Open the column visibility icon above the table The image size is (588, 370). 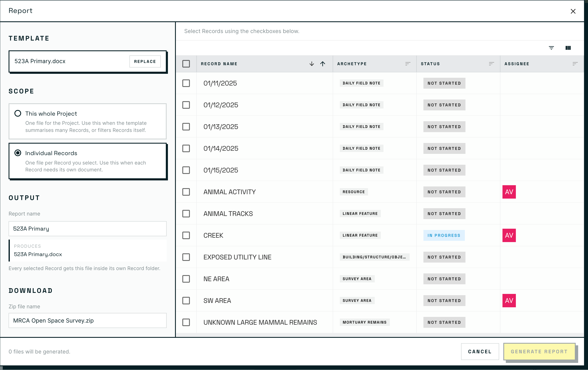(x=568, y=48)
